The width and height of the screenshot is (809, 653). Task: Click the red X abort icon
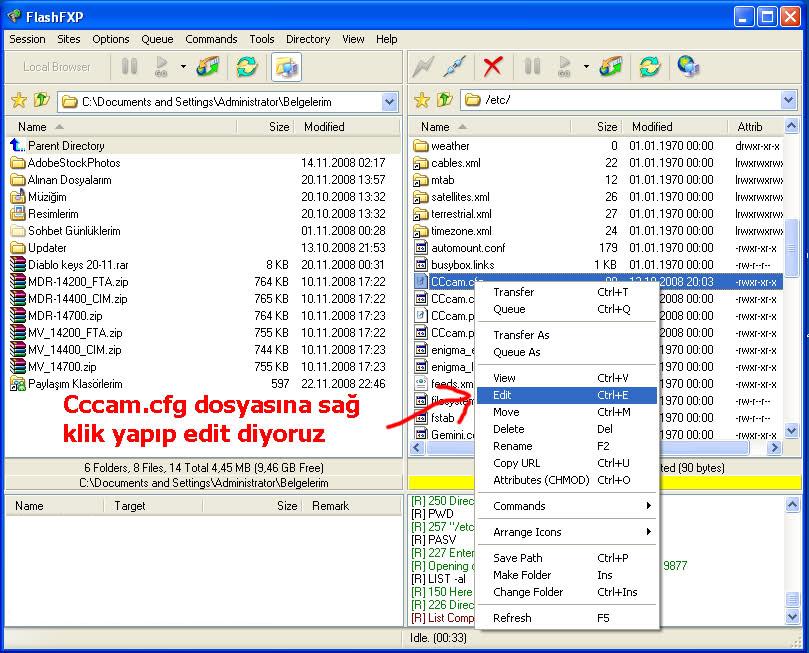tap(492, 67)
